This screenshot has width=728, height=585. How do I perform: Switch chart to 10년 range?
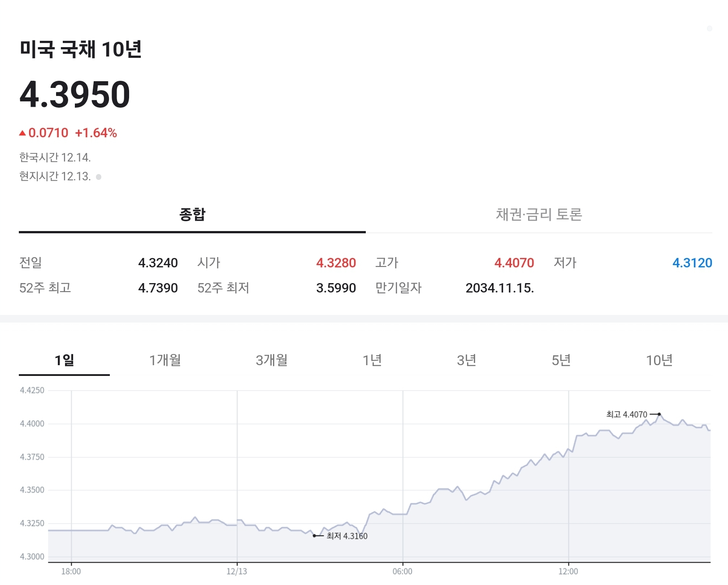[659, 360]
